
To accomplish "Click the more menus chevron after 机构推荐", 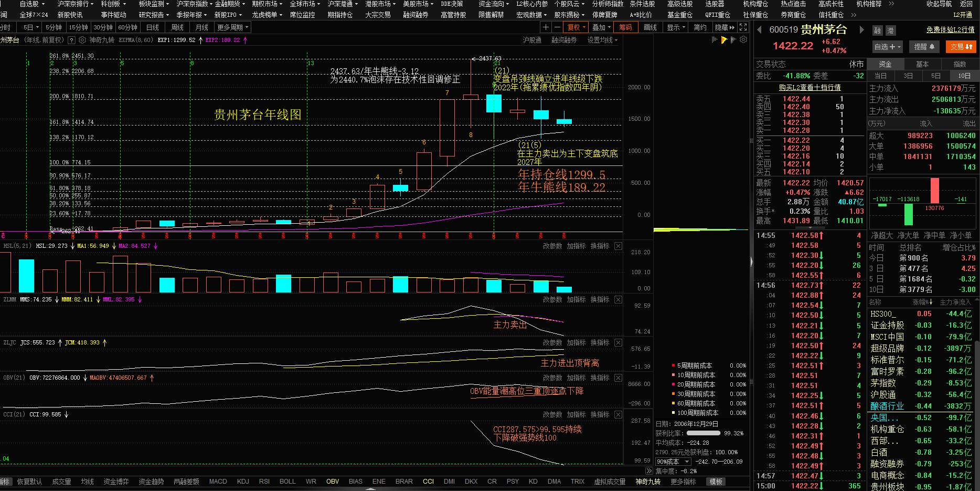I will click(x=891, y=4).
